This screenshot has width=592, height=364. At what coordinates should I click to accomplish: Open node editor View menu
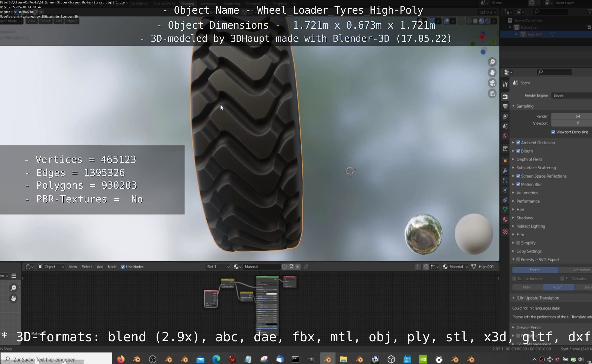(73, 267)
